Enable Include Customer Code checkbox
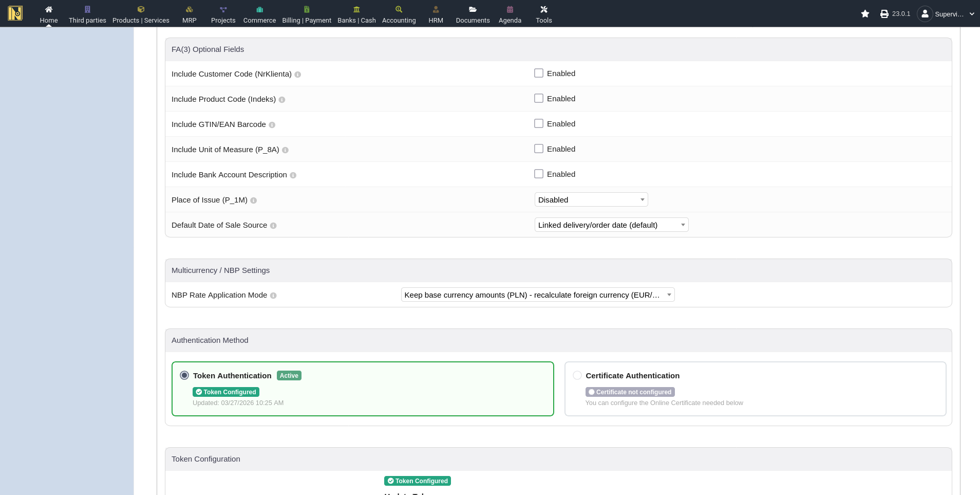Screen dimensions: 980x495 click(x=539, y=74)
